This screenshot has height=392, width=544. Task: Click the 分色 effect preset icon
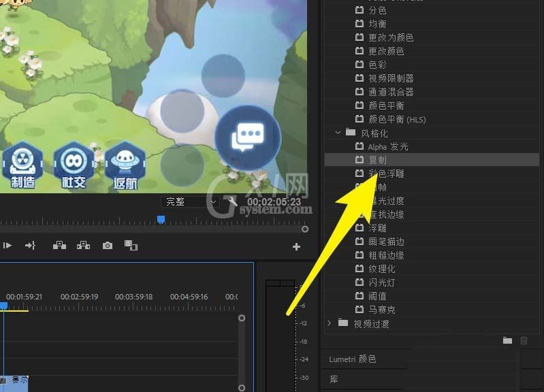point(359,10)
